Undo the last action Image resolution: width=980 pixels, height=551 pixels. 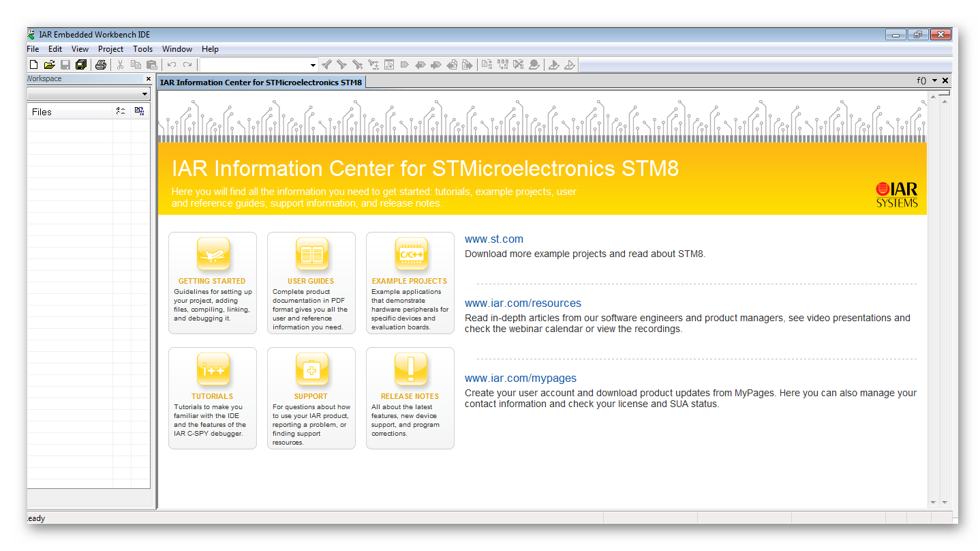click(x=172, y=64)
